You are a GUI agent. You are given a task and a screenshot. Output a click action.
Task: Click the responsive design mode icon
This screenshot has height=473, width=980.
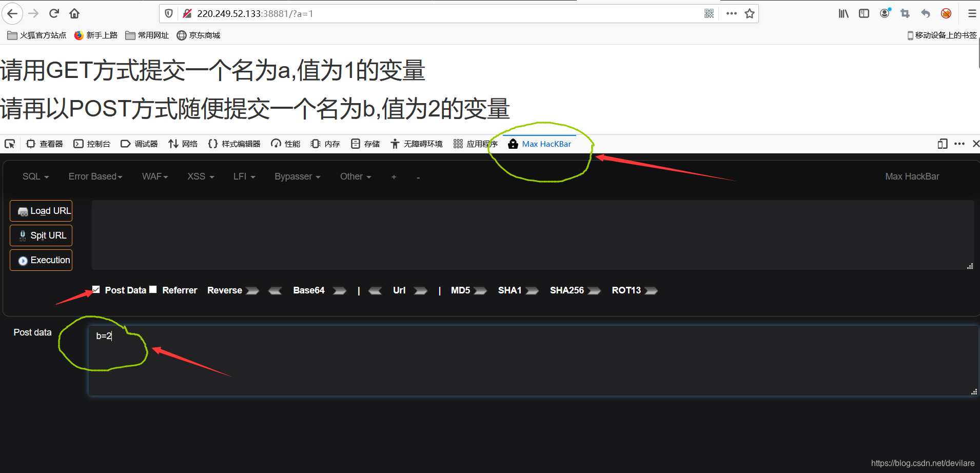pos(943,144)
